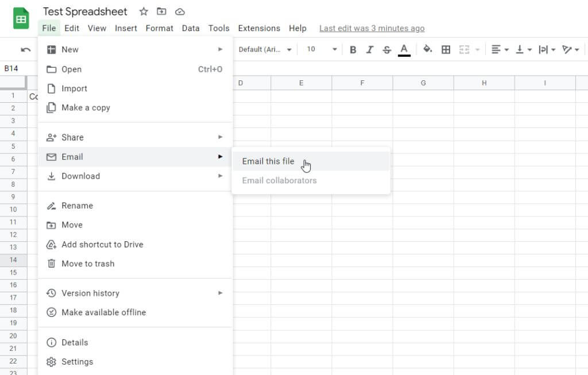Expand the Download submenu
This screenshot has height=375, width=588.
[135, 176]
